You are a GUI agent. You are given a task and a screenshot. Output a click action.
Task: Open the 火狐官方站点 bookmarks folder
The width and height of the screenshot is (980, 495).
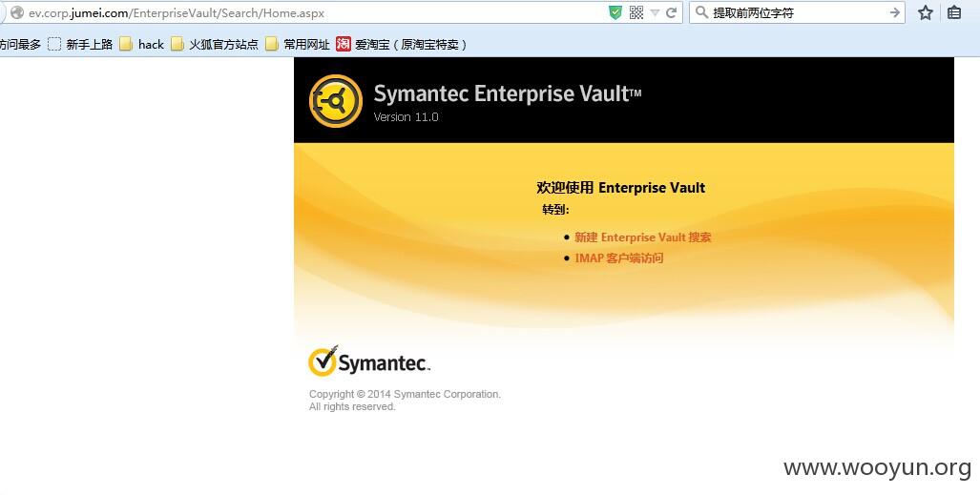pyautogui.click(x=215, y=45)
